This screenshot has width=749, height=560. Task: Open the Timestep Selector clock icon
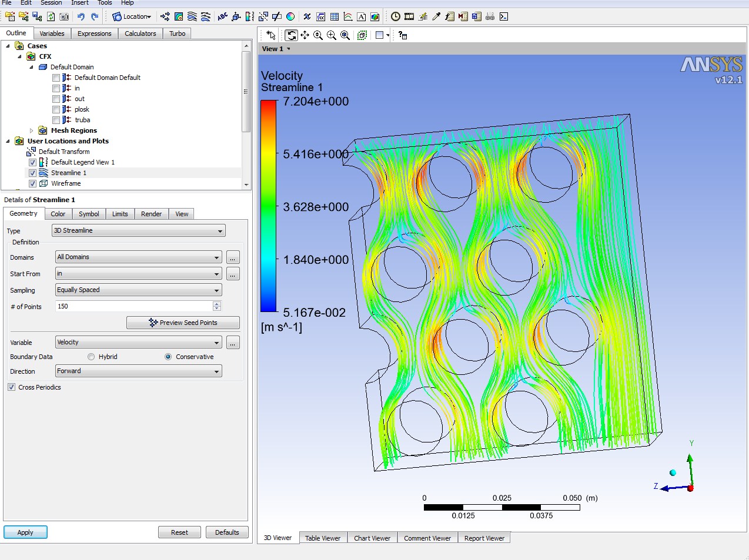click(x=396, y=16)
